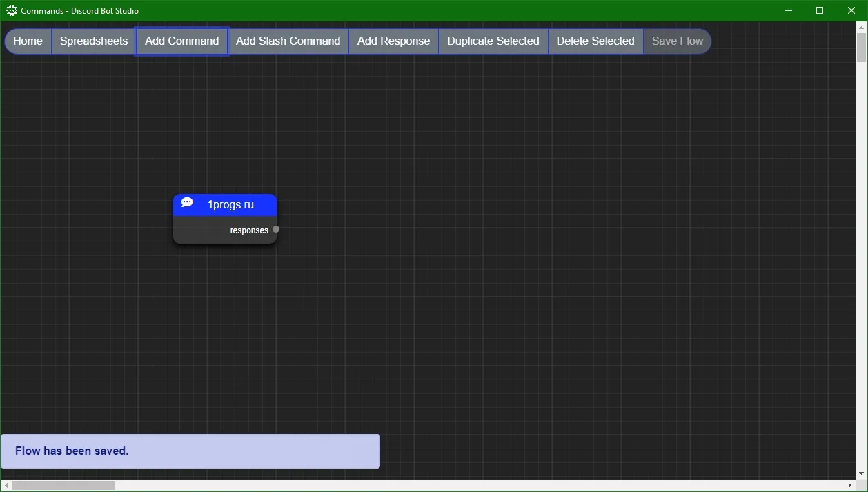This screenshot has height=492, width=868.
Task: Click the scroll-right arrow on horizontal scrollbar
Action: pyautogui.click(x=850, y=485)
